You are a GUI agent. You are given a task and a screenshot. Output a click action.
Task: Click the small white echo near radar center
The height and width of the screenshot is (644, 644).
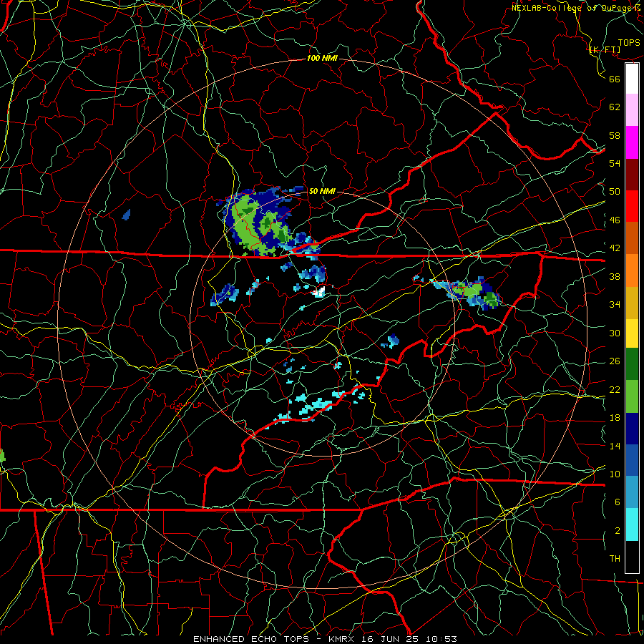(318, 292)
